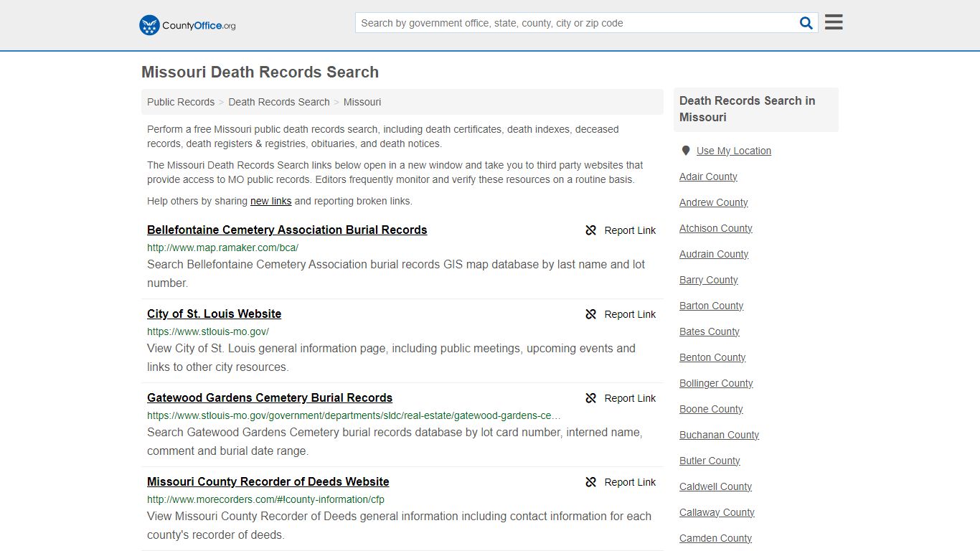
Task: Click Death Records Search in Missouri sidebar heading
Action: 748,109
